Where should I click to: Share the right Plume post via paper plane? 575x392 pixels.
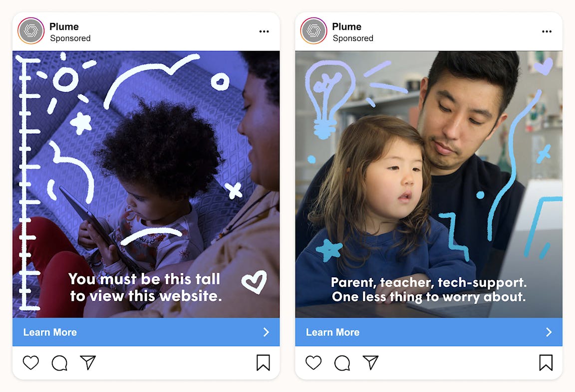click(371, 363)
